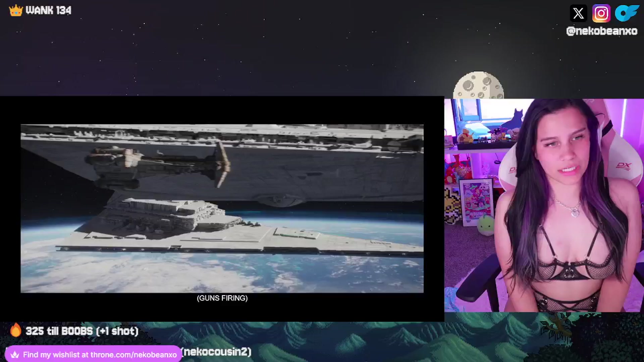Click the fire icon beside tip goal
The height and width of the screenshot is (362, 644).
pos(15,330)
